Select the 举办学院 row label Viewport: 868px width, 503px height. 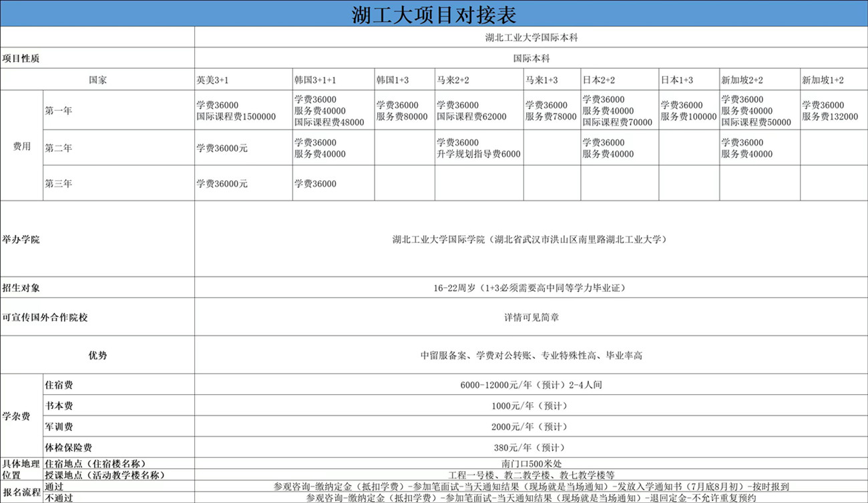pos(97,238)
